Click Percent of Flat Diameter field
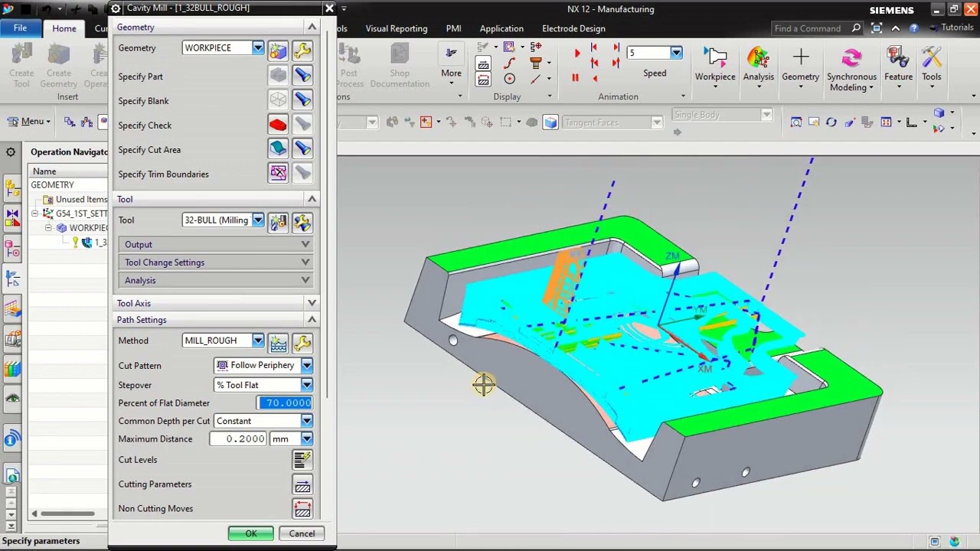 pos(285,403)
